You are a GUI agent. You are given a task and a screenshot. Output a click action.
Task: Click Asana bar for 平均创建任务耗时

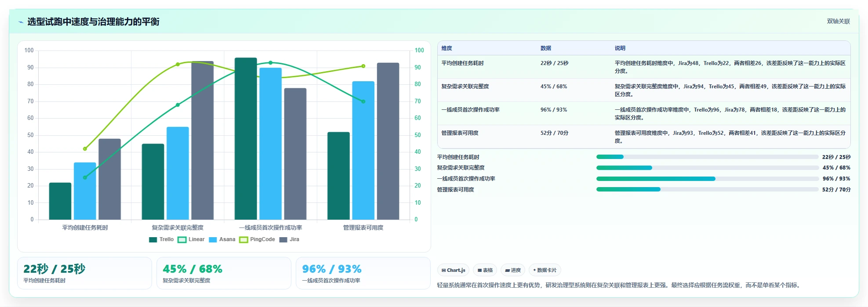[x=85, y=191]
